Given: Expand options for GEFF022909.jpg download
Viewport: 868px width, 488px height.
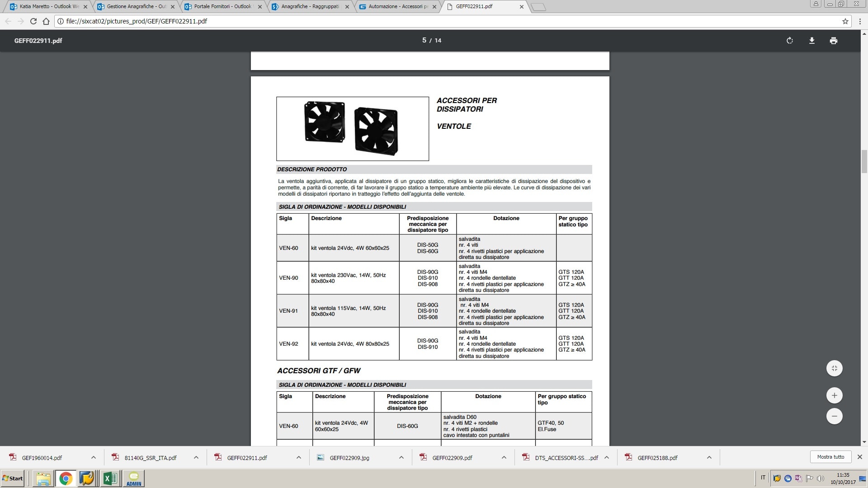Looking at the screenshot, I should (401, 457).
